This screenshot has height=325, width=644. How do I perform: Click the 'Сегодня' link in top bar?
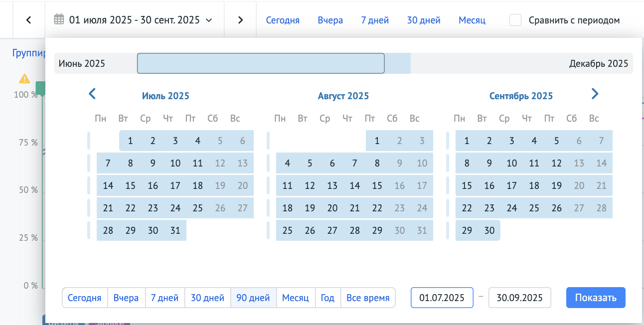(x=283, y=20)
